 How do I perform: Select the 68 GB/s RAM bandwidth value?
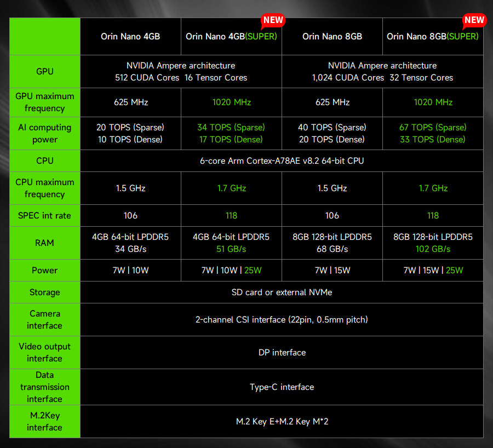coord(333,249)
